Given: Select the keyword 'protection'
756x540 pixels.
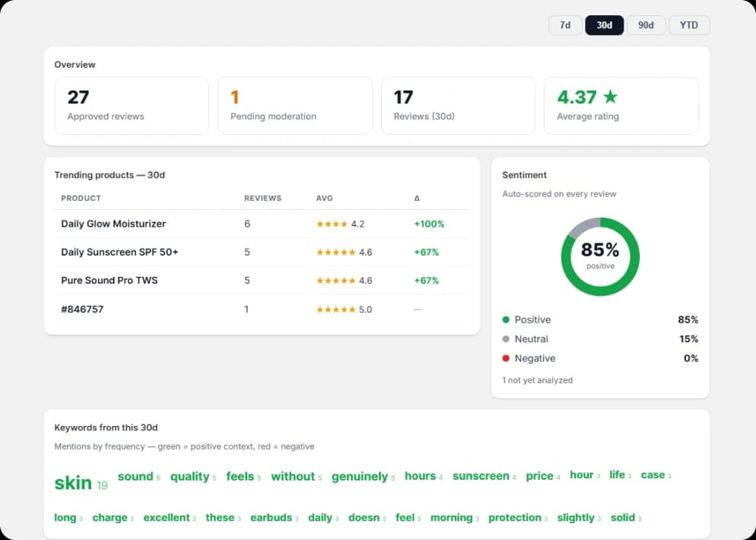Looking at the screenshot, I should (515, 518).
